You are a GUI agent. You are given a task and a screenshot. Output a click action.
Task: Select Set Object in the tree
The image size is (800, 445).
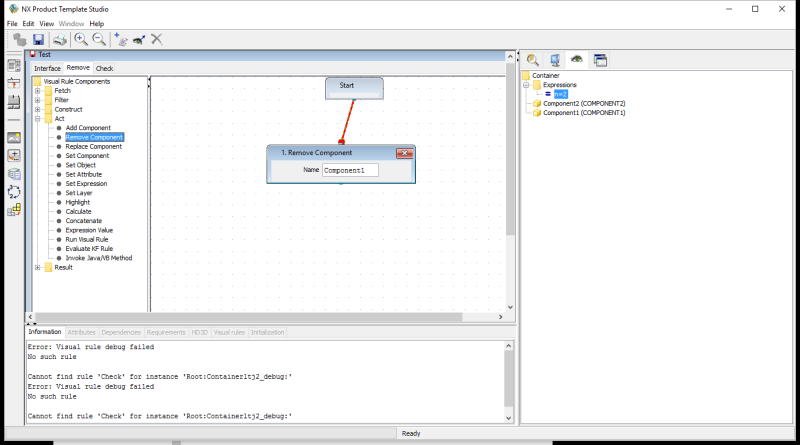tap(81, 165)
